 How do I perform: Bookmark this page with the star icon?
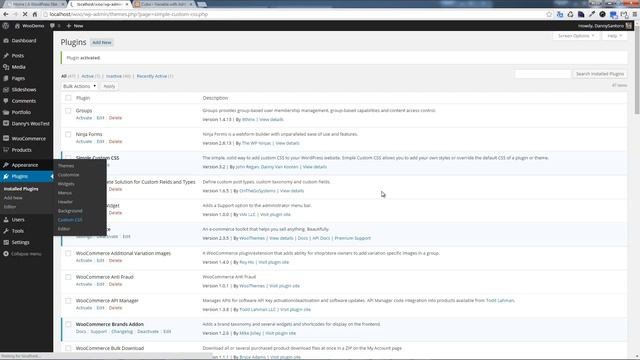549,14
